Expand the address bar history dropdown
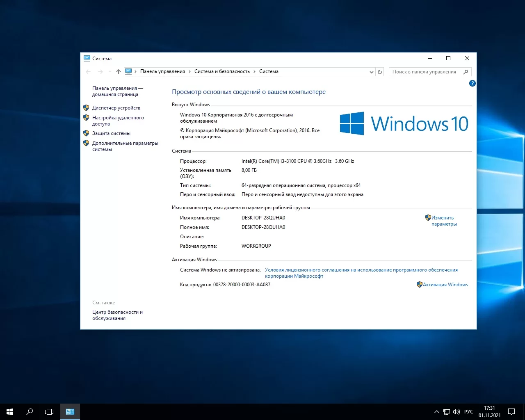Image resolution: width=525 pixels, height=420 pixels. (371, 72)
